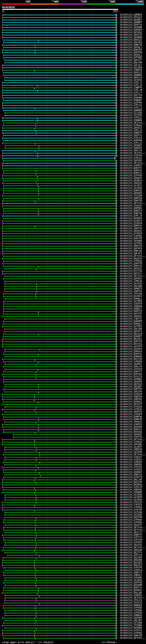Select label UniRef100_A7QCK7
Screen dimensions: 146x644
click(x=131, y=457)
